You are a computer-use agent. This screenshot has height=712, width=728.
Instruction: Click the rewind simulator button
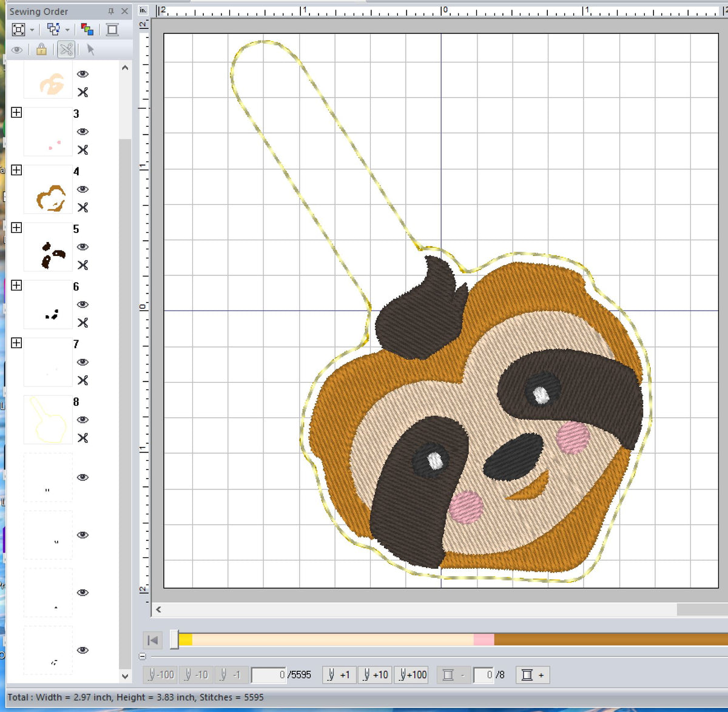(x=152, y=640)
